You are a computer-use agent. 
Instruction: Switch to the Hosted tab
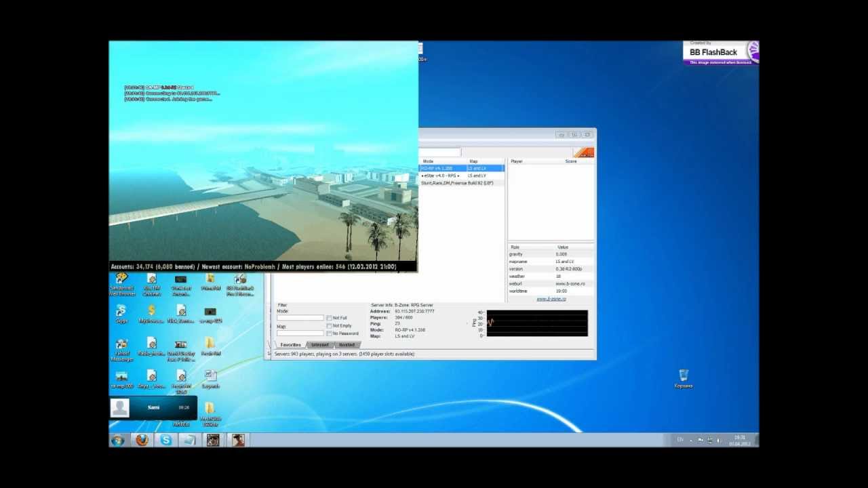pos(347,345)
